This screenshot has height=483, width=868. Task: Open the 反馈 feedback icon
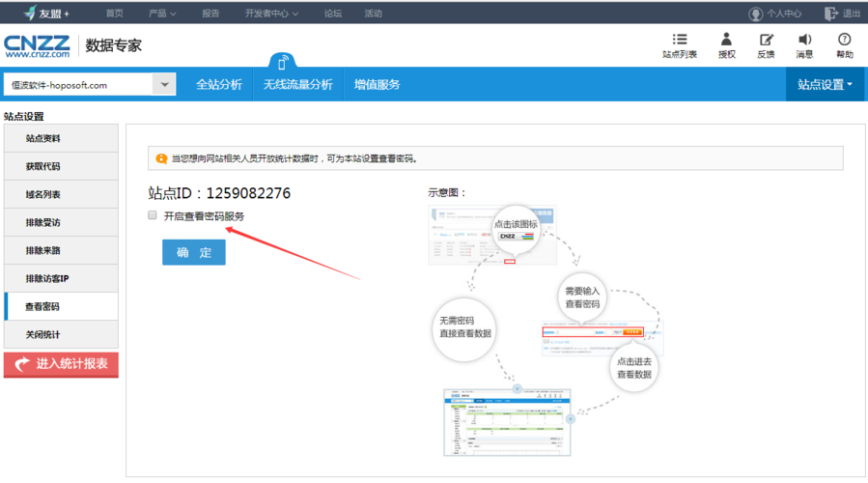point(767,40)
